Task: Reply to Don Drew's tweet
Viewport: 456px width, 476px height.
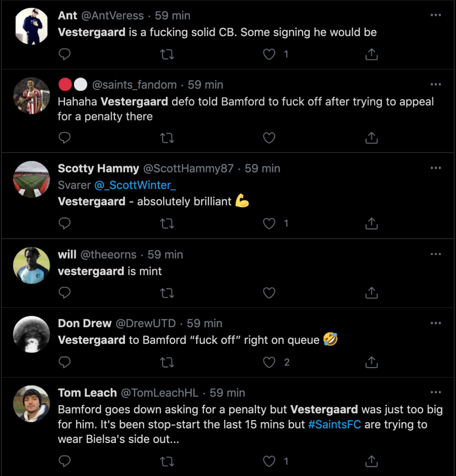Action: [x=65, y=362]
